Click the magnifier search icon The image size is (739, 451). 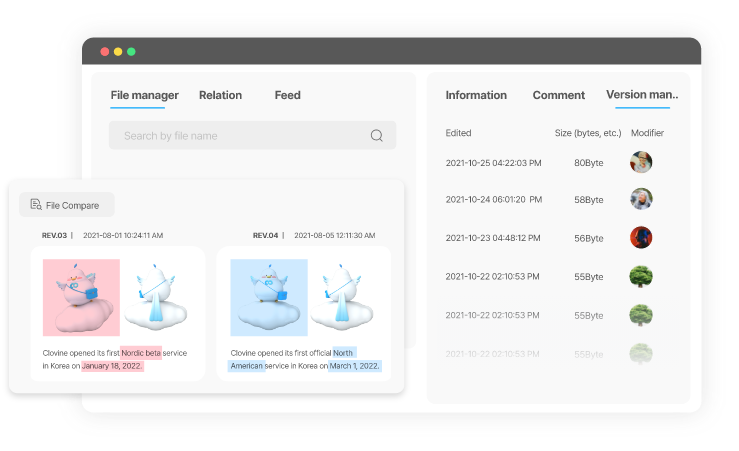coord(377,136)
